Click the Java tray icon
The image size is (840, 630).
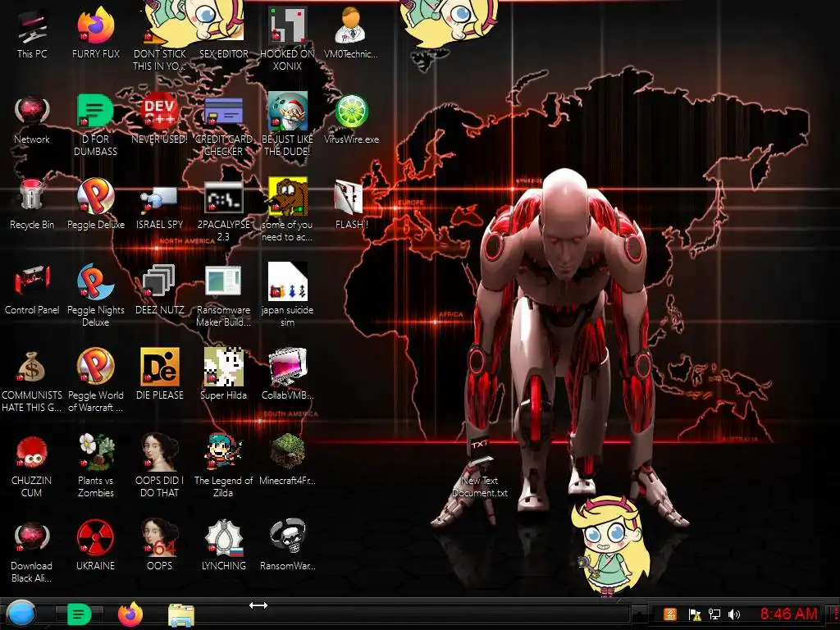coord(669,614)
